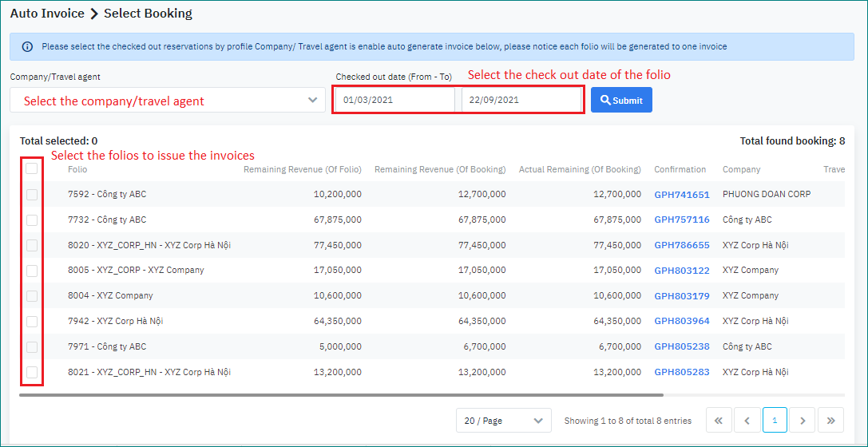Open confirmation link GPH741651
This screenshot has height=447, width=868.
coord(681,195)
